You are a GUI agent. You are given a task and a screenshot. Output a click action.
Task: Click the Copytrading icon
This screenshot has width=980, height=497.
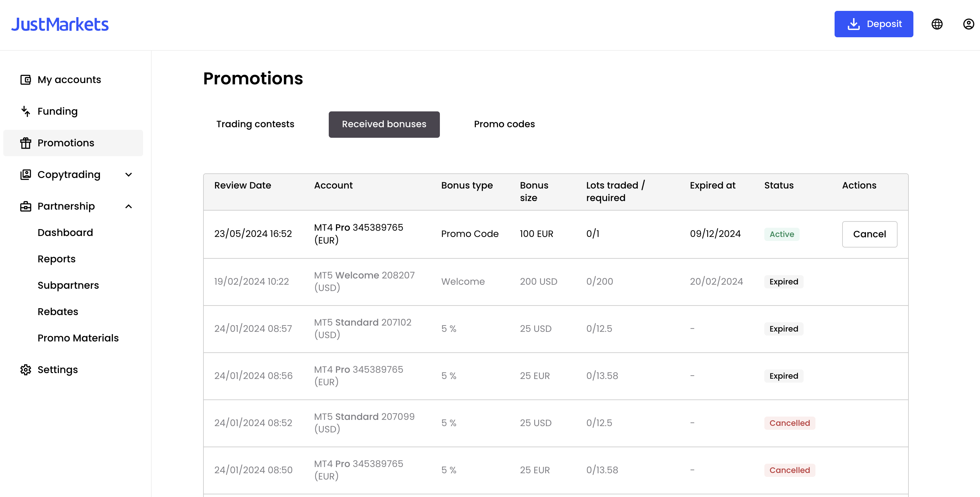point(25,175)
